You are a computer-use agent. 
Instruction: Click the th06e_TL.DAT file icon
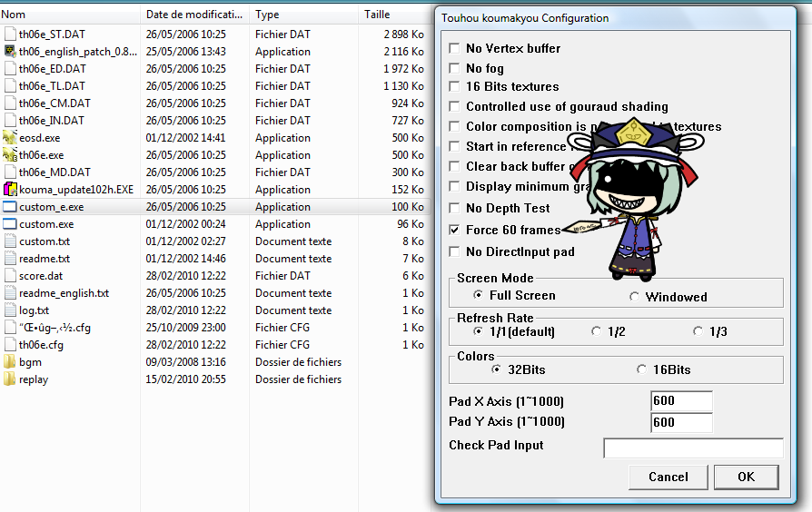10,86
